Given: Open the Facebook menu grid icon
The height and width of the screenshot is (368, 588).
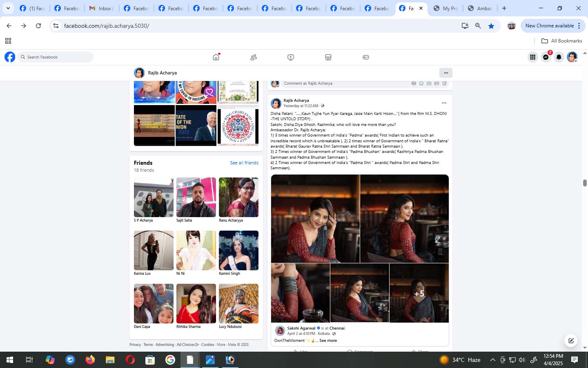Looking at the screenshot, I should [533, 57].
